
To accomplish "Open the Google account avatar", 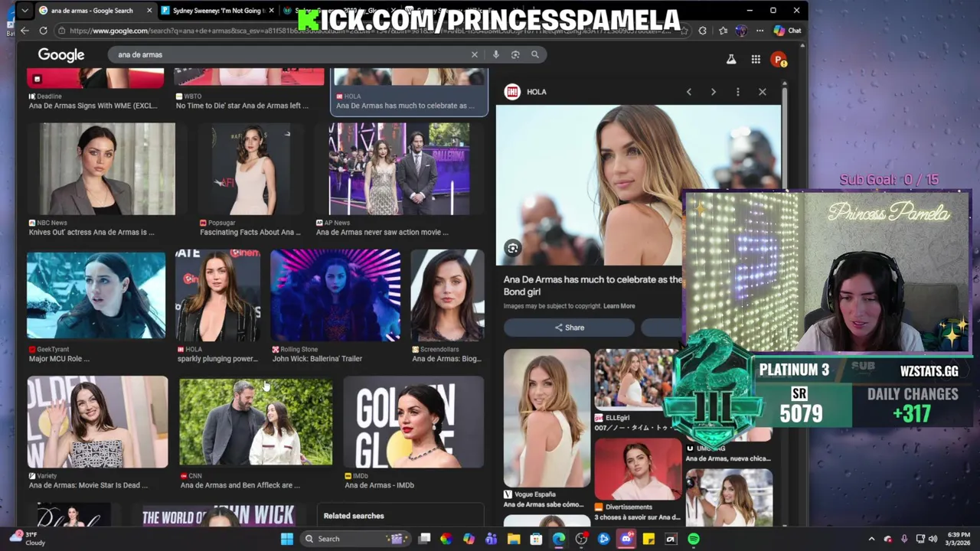I will tap(779, 59).
